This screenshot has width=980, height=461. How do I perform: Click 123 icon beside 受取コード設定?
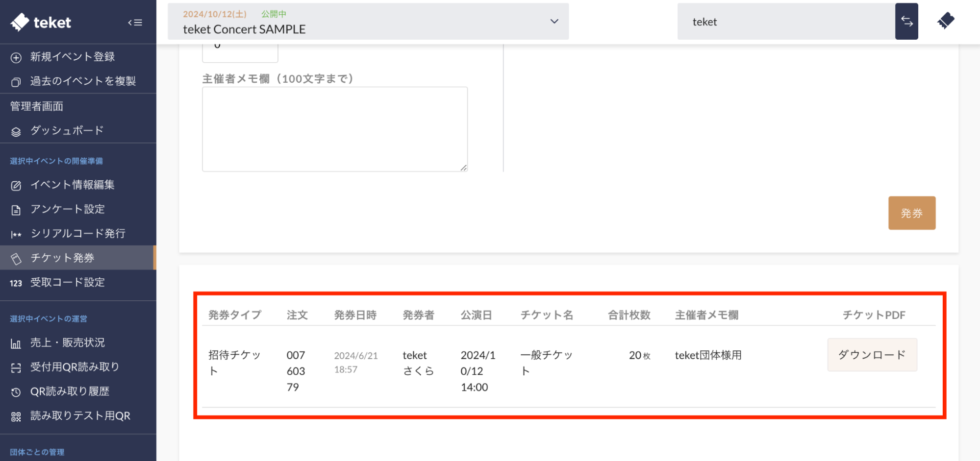point(16,283)
